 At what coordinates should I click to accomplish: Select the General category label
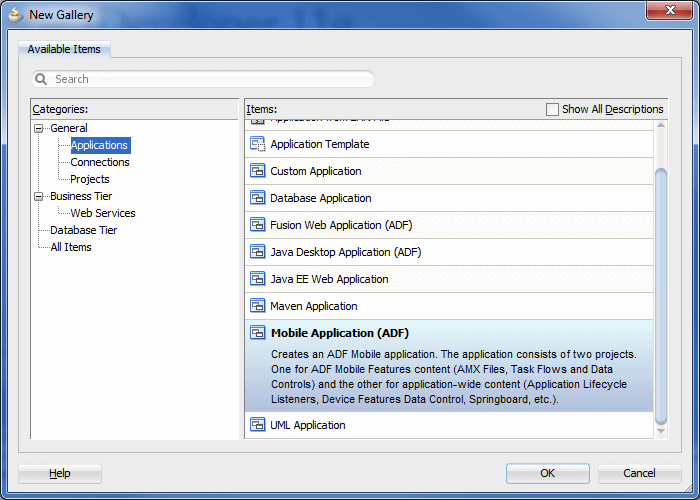click(x=69, y=128)
